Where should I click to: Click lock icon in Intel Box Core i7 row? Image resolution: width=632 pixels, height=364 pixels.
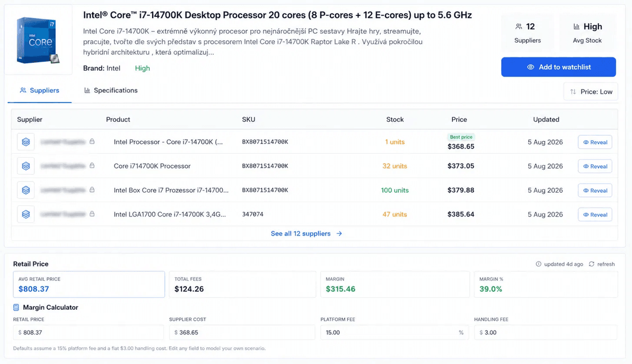(92, 190)
